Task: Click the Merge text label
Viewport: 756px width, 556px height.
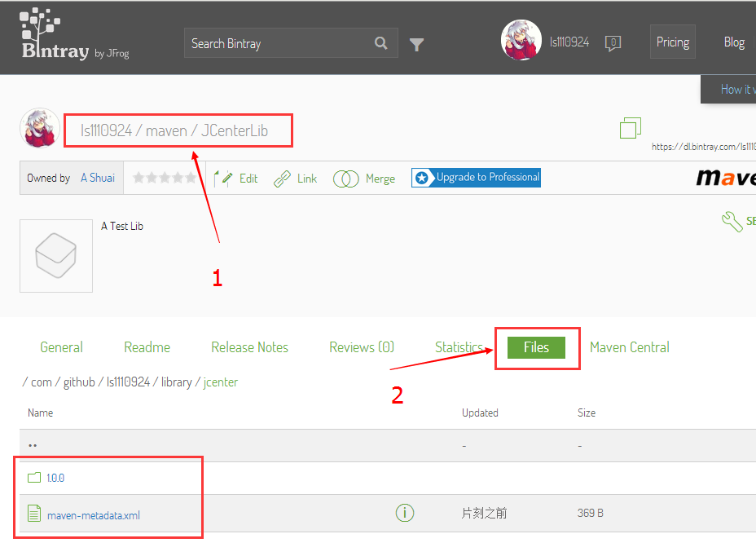Action: 380,179
